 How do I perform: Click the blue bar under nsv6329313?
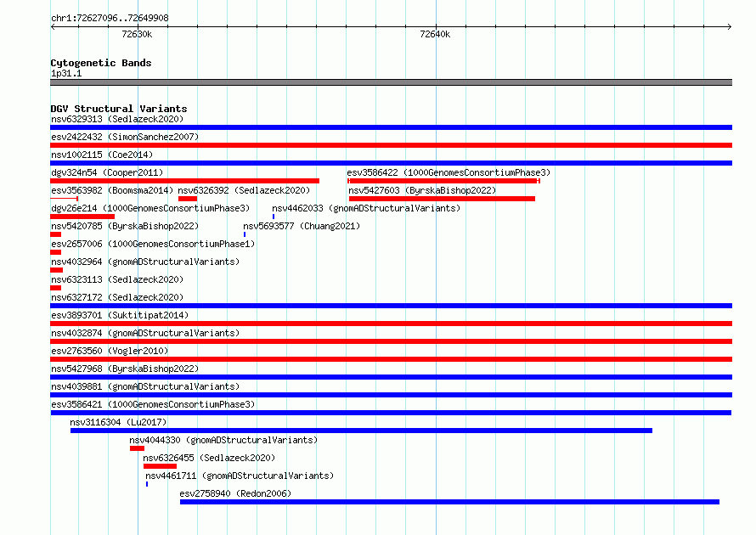tap(391, 127)
